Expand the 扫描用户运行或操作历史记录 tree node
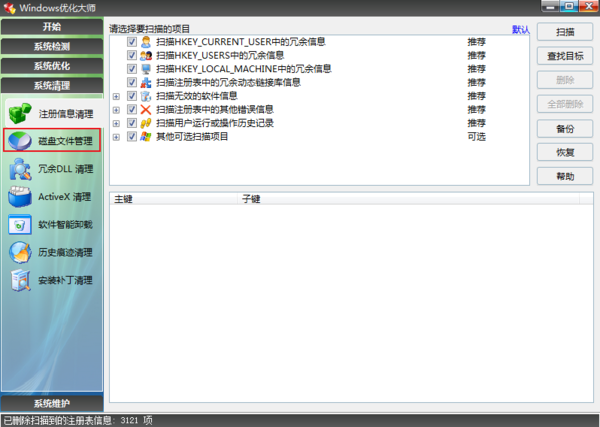The height and width of the screenshot is (427, 600). [x=116, y=124]
